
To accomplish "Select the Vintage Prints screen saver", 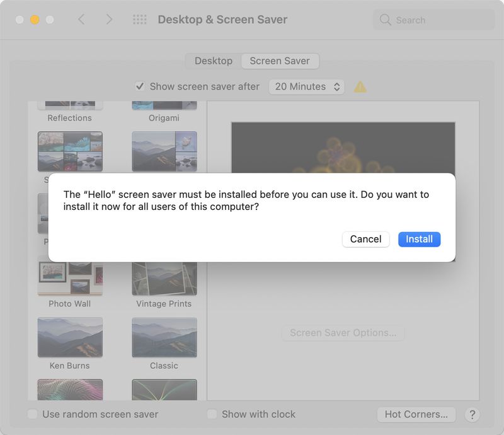I will click(164, 277).
